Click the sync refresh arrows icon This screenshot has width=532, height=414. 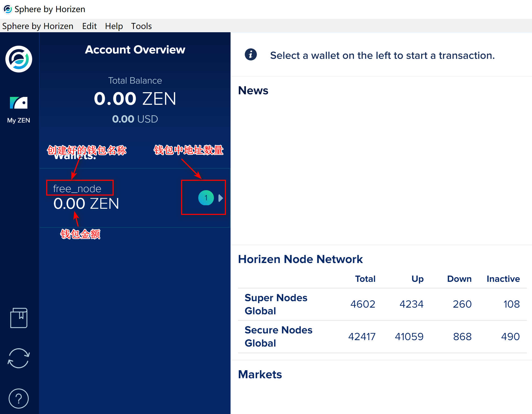(x=19, y=358)
